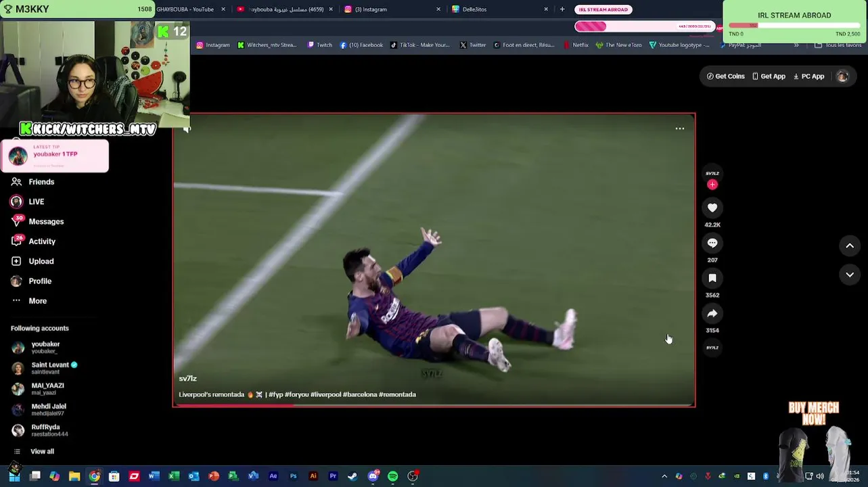Open a new browser tab
868x487 pixels.
(x=562, y=9)
